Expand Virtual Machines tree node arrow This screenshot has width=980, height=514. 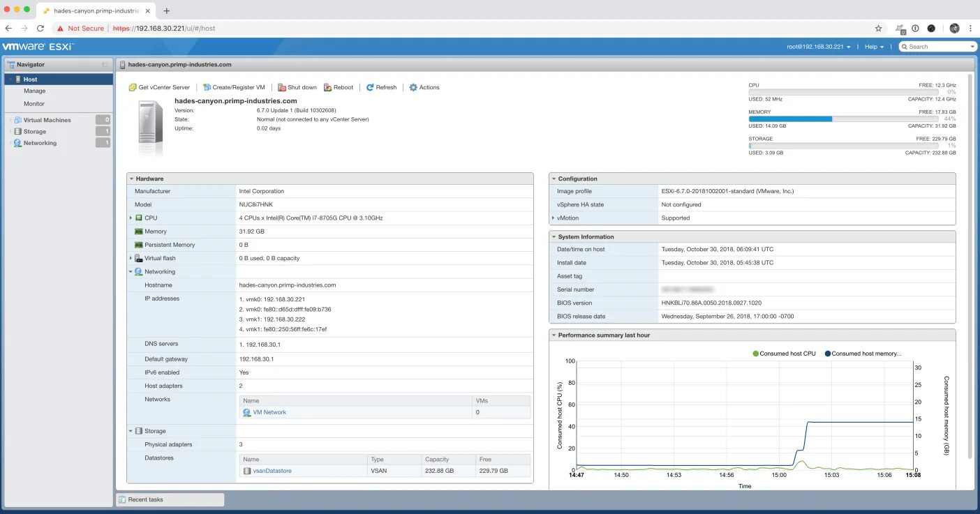coord(10,120)
